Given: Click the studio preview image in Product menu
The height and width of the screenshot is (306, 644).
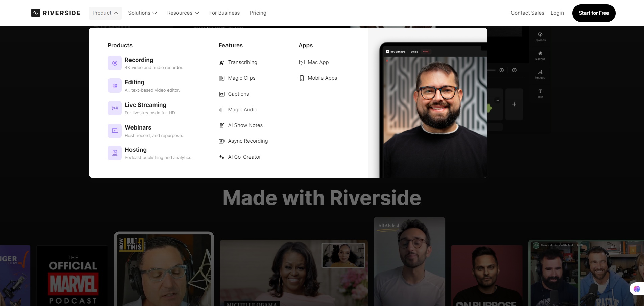Looking at the screenshot, I should pos(427,103).
